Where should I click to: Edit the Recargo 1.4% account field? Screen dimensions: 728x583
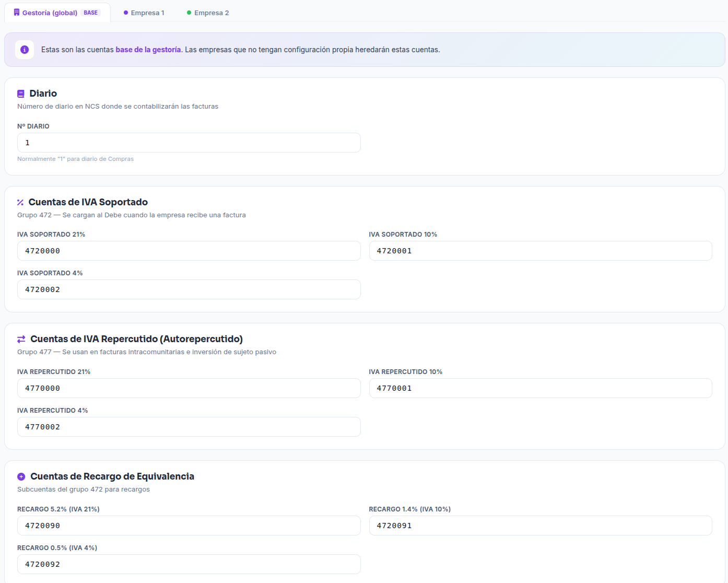(540, 526)
